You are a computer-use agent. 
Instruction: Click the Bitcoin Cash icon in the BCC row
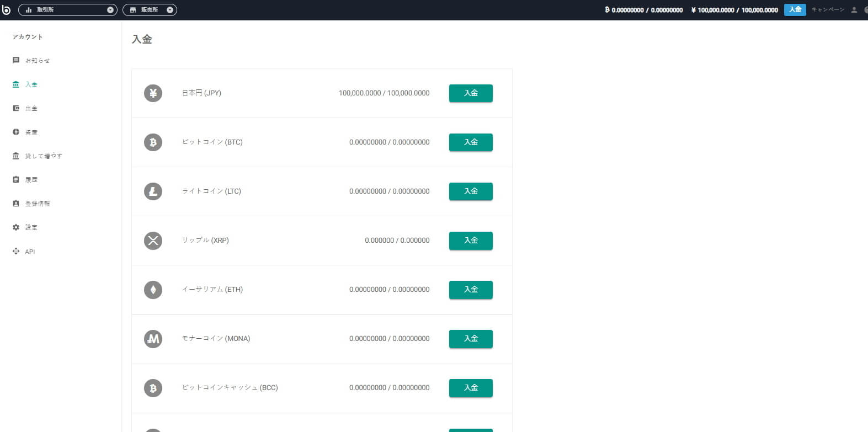tap(153, 388)
